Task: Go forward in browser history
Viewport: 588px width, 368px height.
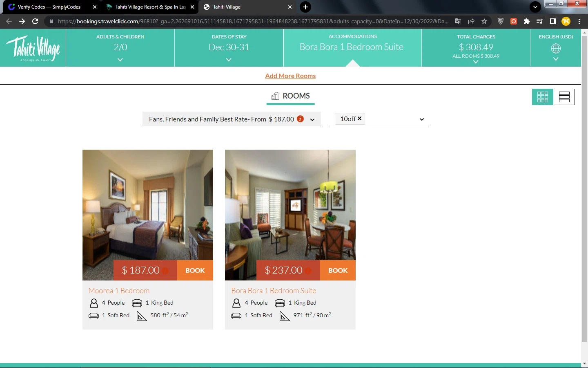Action: click(x=22, y=21)
